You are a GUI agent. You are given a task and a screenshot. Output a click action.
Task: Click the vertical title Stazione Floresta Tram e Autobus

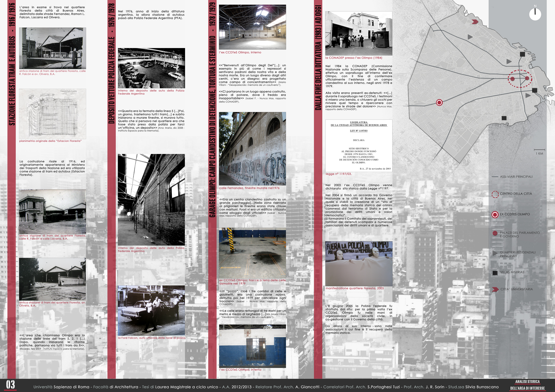coord(12,64)
